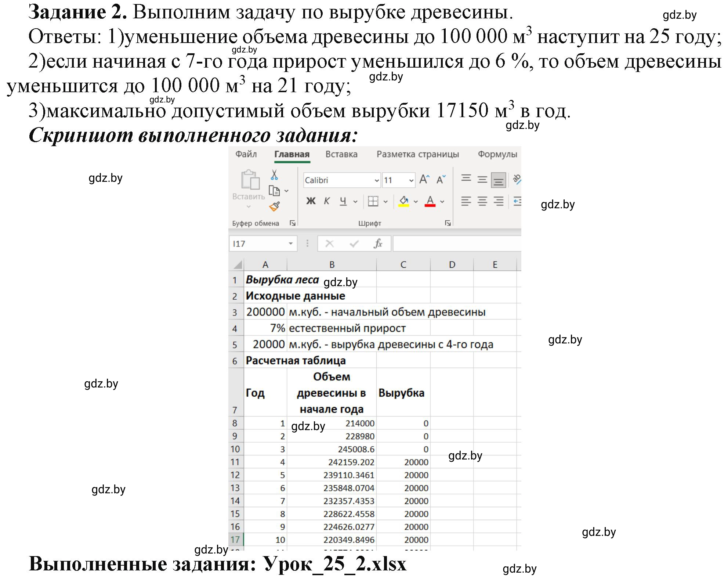Click the formula bar Enter checkmark icon
This screenshot has width=728, height=584.
click(x=354, y=244)
